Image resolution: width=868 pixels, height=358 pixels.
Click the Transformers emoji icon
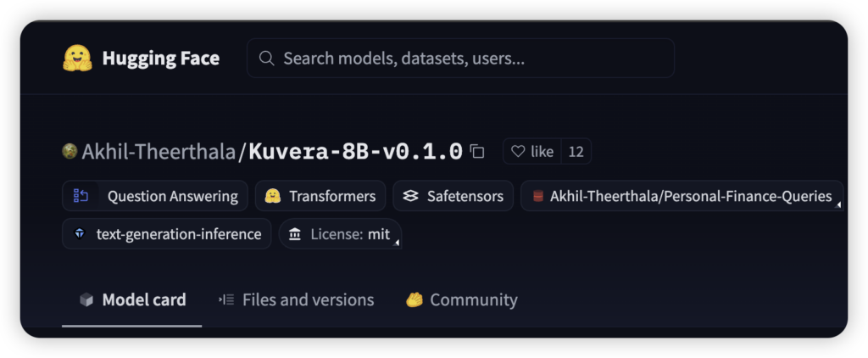pyautogui.click(x=272, y=196)
